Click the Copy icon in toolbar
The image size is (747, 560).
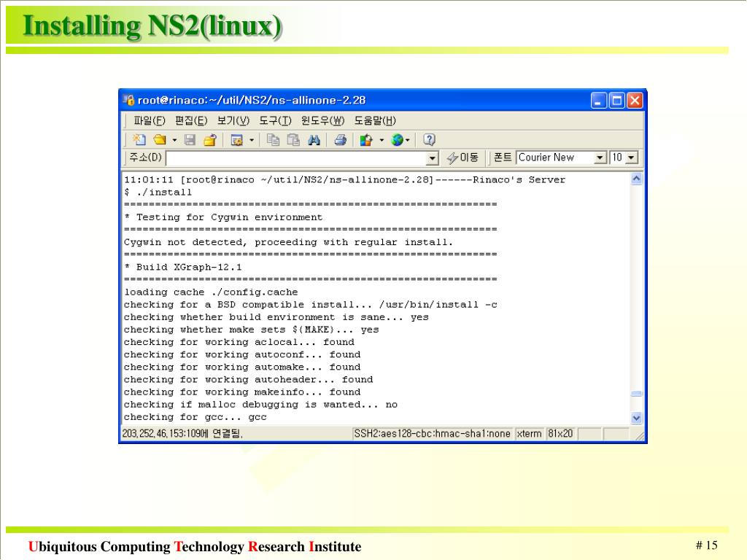coord(273,139)
